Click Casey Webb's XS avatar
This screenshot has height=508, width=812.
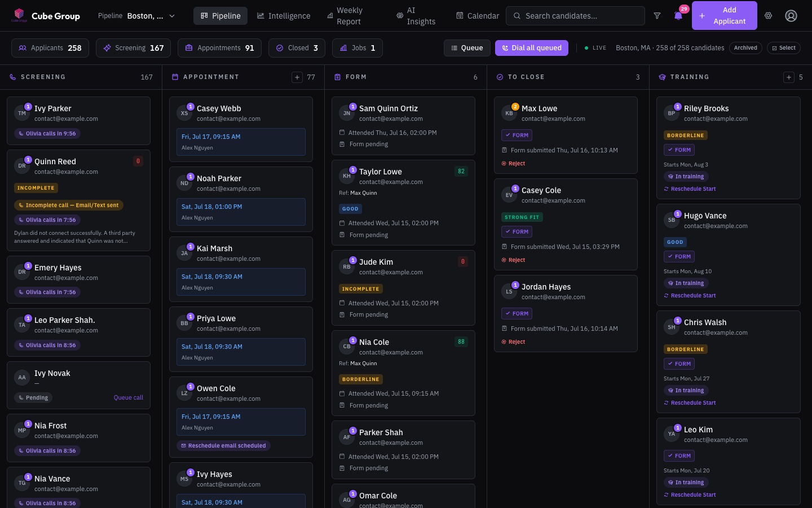pyautogui.click(x=184, y=113)
